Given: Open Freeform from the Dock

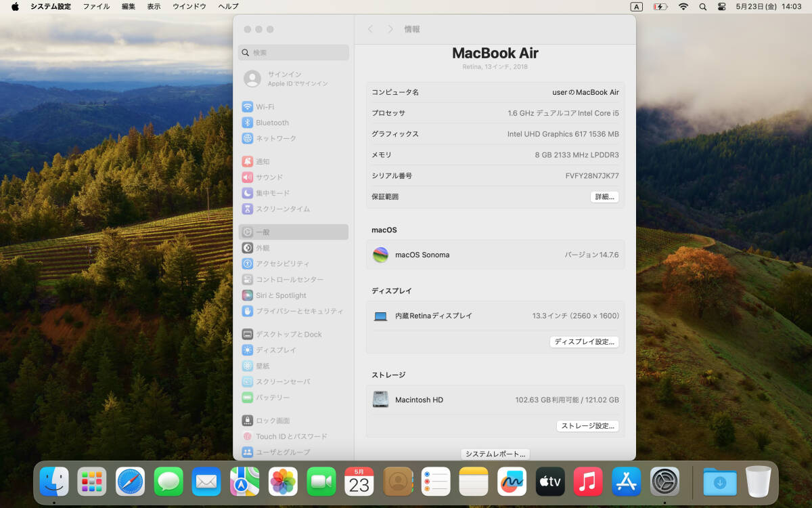Looking at the screenshot, I should point(512,482).
